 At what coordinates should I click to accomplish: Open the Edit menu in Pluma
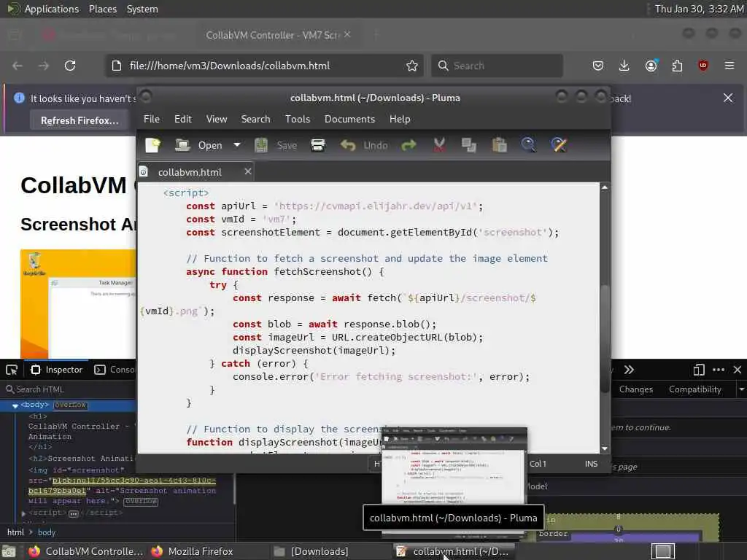pos(183,119)
